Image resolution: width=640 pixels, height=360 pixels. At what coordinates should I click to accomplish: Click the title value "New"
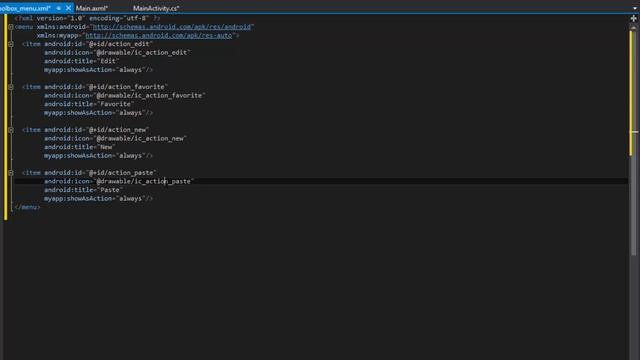[x=106, y=147]
